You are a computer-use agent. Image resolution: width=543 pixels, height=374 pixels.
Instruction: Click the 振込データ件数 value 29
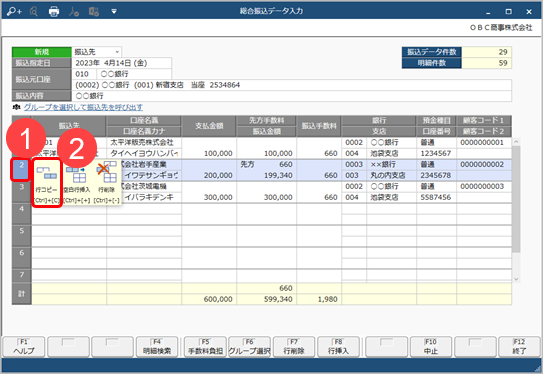[487, 52]
